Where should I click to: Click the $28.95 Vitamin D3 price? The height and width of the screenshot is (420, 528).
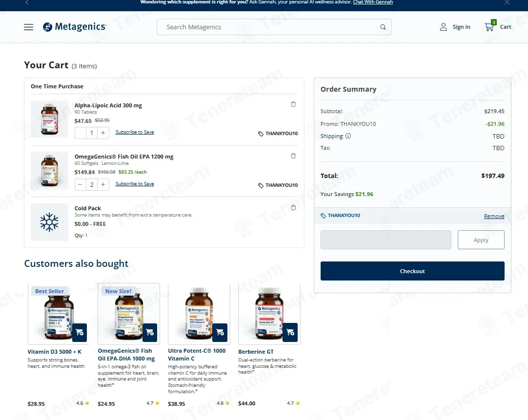coord(36,404)
